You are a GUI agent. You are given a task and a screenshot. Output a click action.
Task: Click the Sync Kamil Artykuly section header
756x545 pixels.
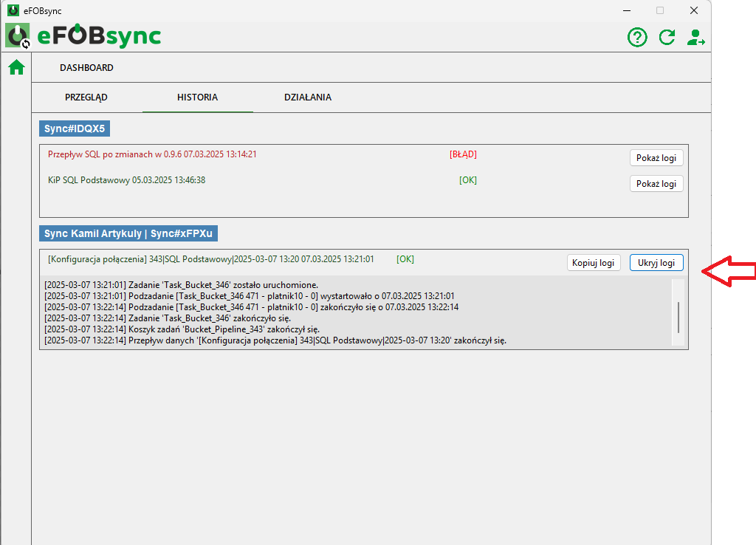(x=128, y=233)
